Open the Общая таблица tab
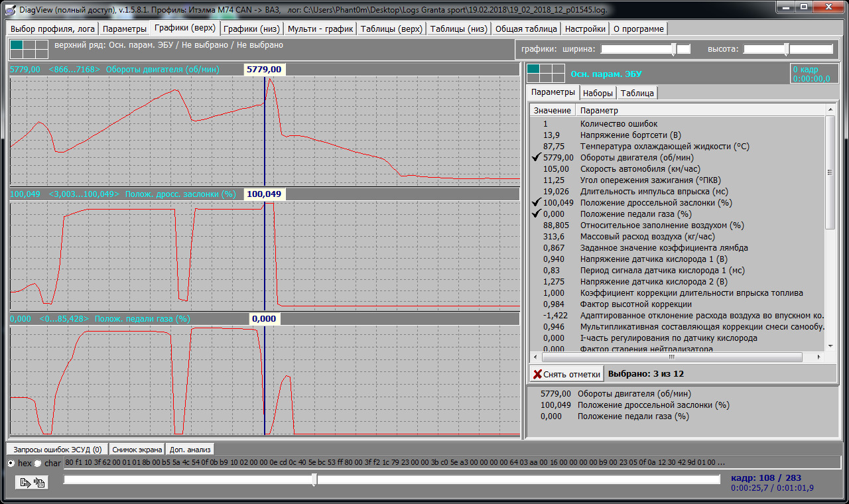 click(x=527, y=29)
